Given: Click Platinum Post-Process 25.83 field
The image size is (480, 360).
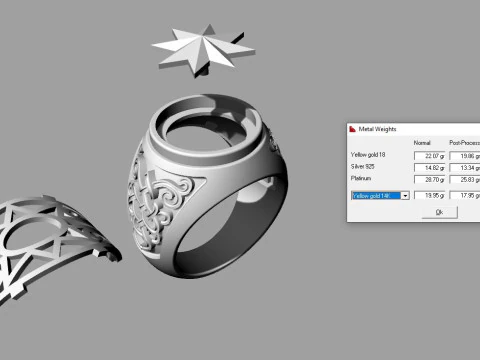Looking at the screenshot, I should pos(465,180).
